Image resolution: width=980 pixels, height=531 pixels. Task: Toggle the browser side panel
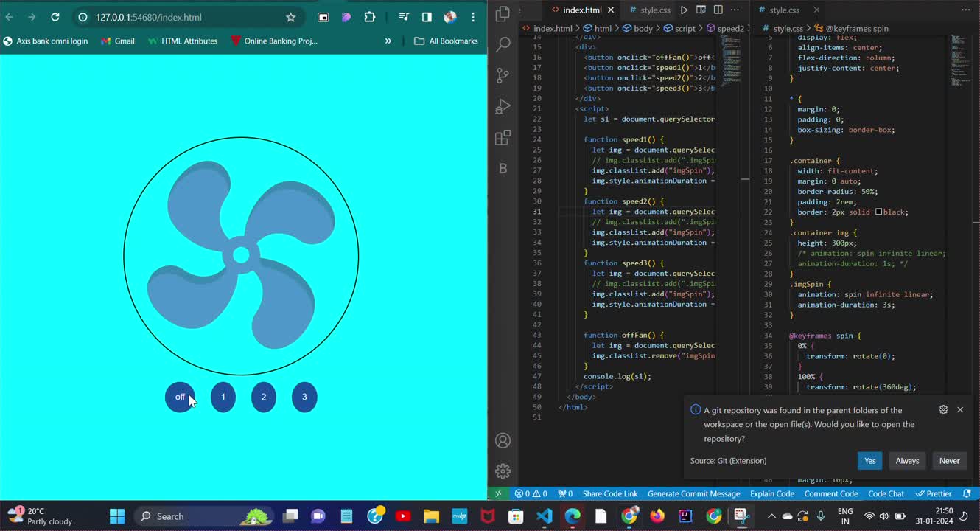click(x=427, y=17)
